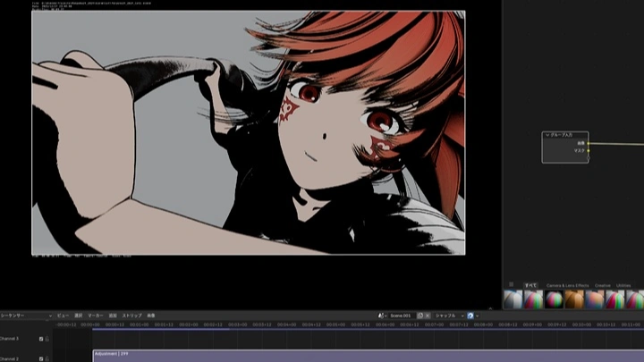
Task: Open the 追加 (Add) menu
Action: coord(113,316)
